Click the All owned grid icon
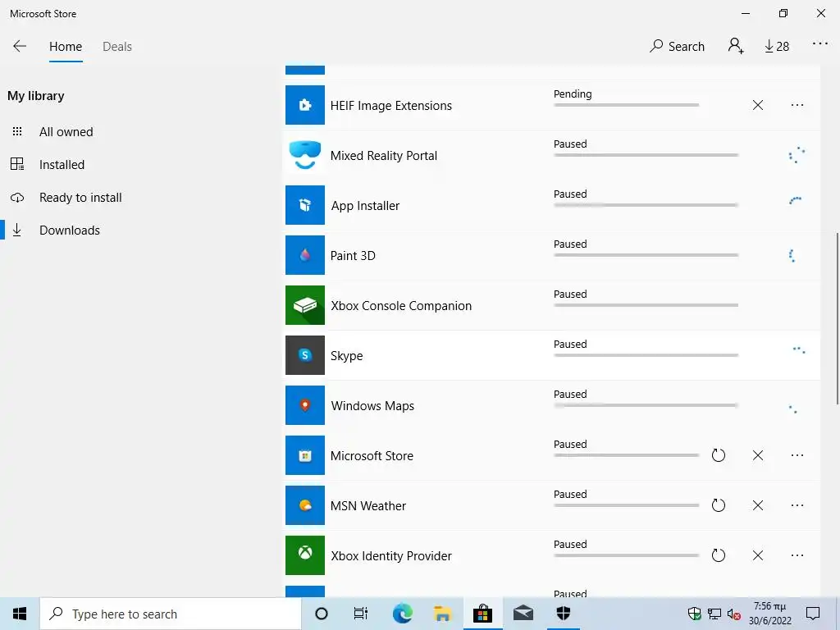840x630 pixels. click(x=17, y=131)
